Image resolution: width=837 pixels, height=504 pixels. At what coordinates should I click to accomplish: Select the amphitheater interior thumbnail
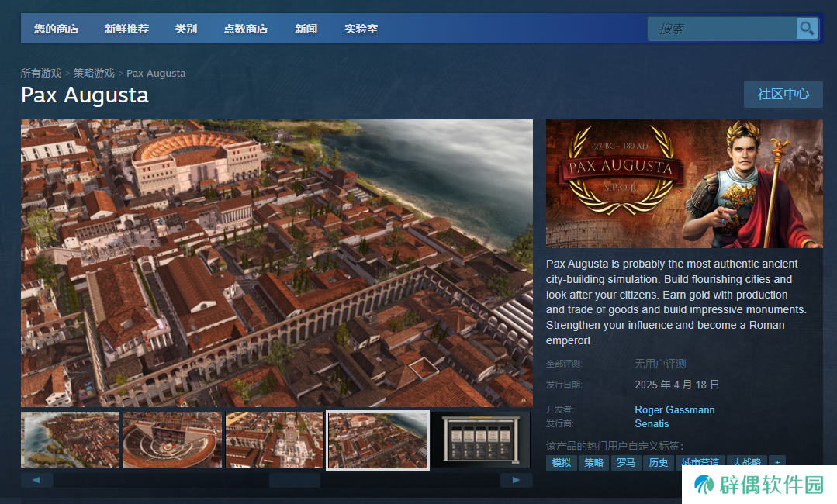coord(172,440)
